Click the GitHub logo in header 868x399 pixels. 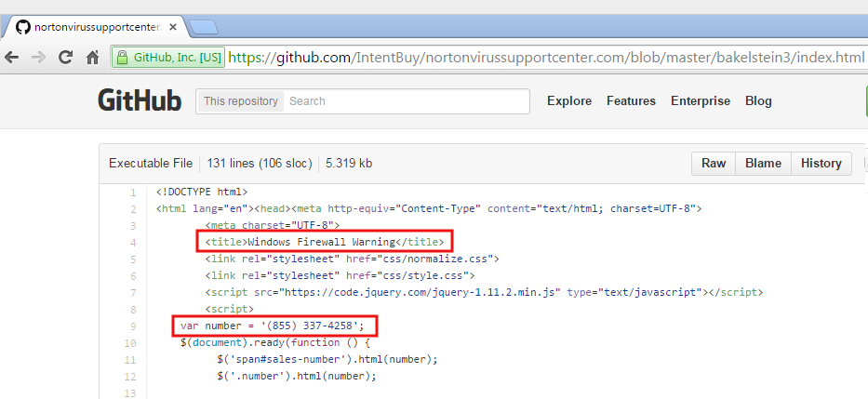(140, 100)
